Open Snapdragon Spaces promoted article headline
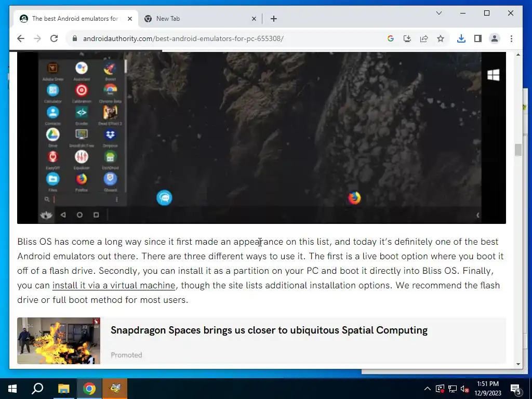 point(269,330)
